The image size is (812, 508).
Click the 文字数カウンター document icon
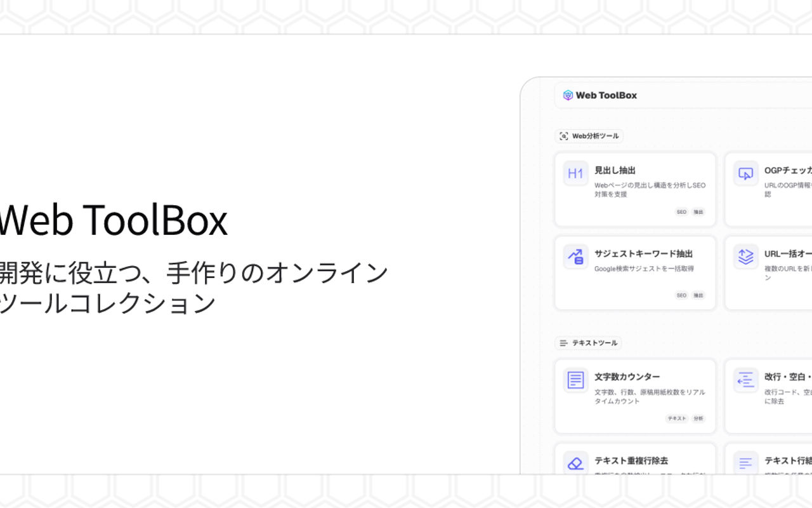575,380
